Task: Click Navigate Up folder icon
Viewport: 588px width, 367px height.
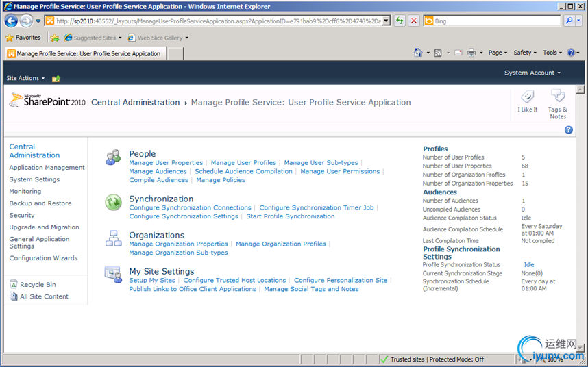Action: [x=56, y=78]
